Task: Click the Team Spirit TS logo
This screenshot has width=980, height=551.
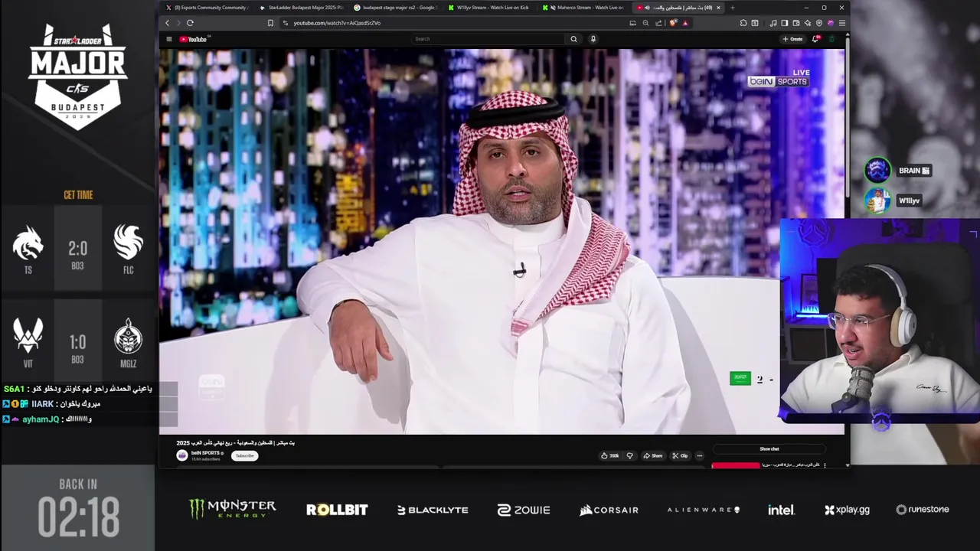Action: point(28,243)
